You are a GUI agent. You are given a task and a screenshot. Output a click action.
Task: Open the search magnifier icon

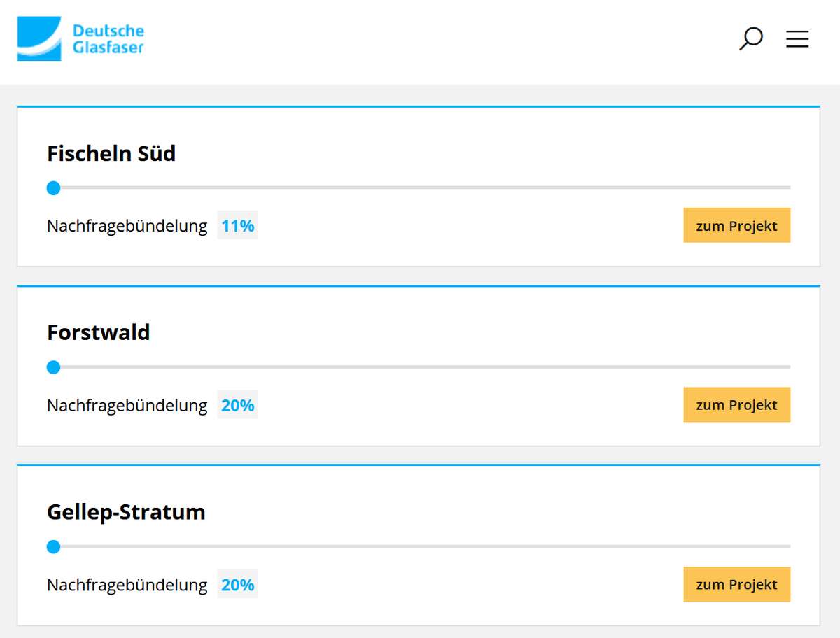(x=750, y=38)
